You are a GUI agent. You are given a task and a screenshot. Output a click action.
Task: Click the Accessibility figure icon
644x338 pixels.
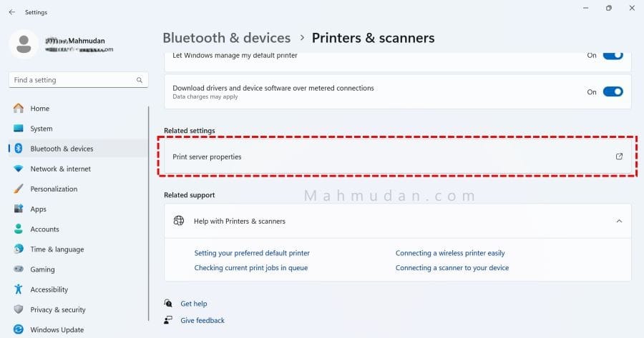click(x=18, y=289)
